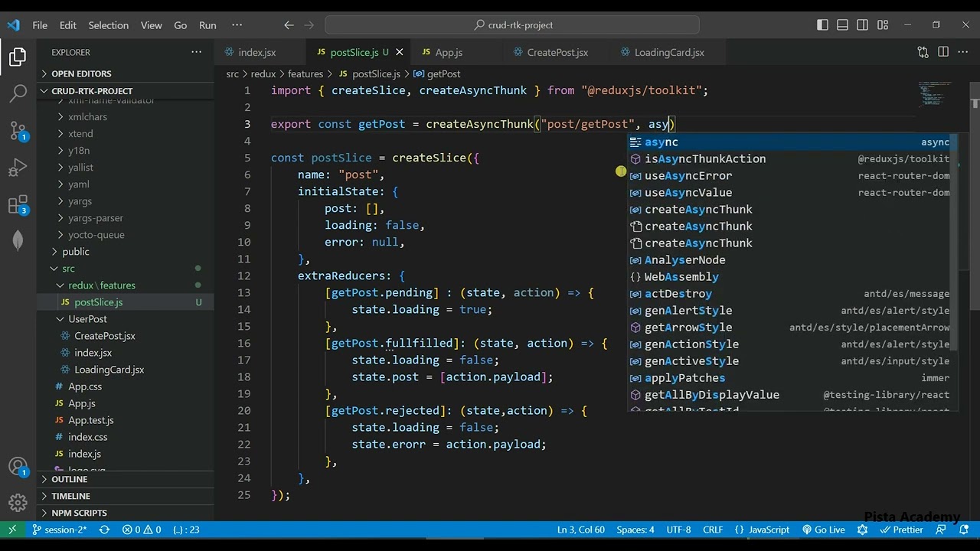Click Spaces: 4 indentation setting
The image size is (980, 551).
tap(635, 530)
